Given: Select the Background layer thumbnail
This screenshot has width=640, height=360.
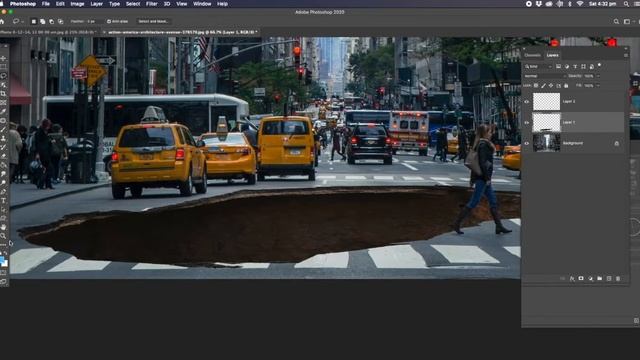Looking at the screenshot, I should pos(547,143).
